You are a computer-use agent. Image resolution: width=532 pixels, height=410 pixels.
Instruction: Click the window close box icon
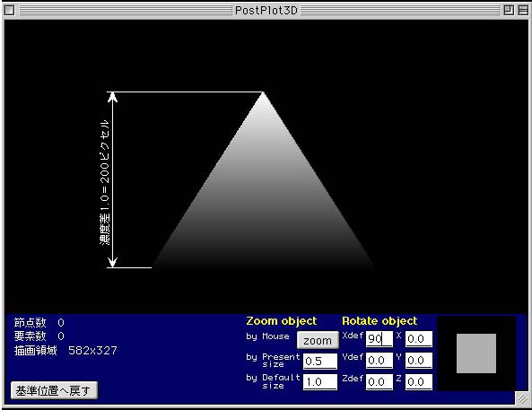click(10, 10)
